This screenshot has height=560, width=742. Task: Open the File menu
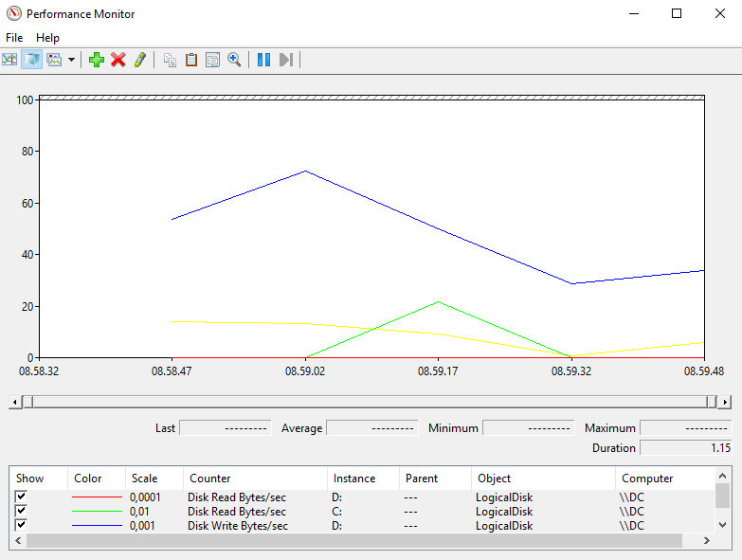[14, 38]
